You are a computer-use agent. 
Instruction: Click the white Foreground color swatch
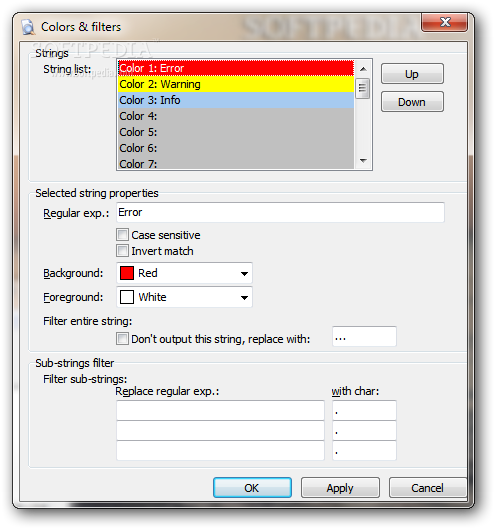click(127, 297)
